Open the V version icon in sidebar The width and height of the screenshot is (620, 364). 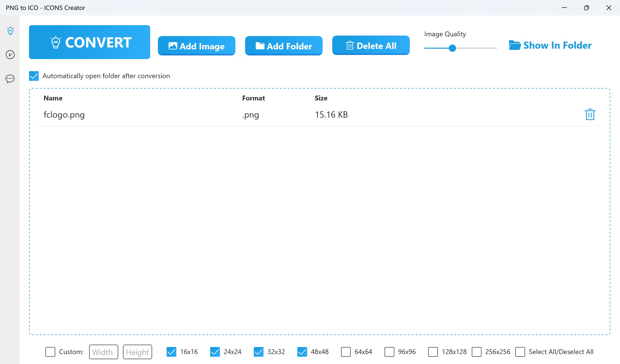coord(10,55)
